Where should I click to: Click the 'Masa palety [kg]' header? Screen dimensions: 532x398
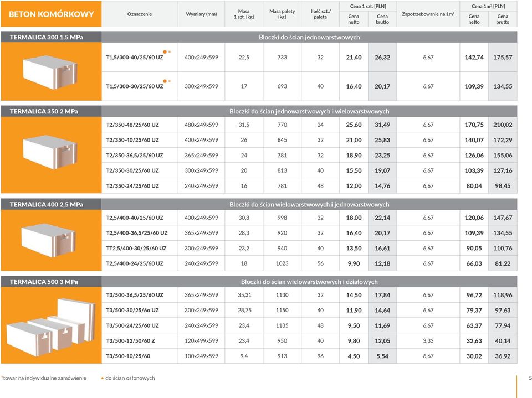point(282,14)
